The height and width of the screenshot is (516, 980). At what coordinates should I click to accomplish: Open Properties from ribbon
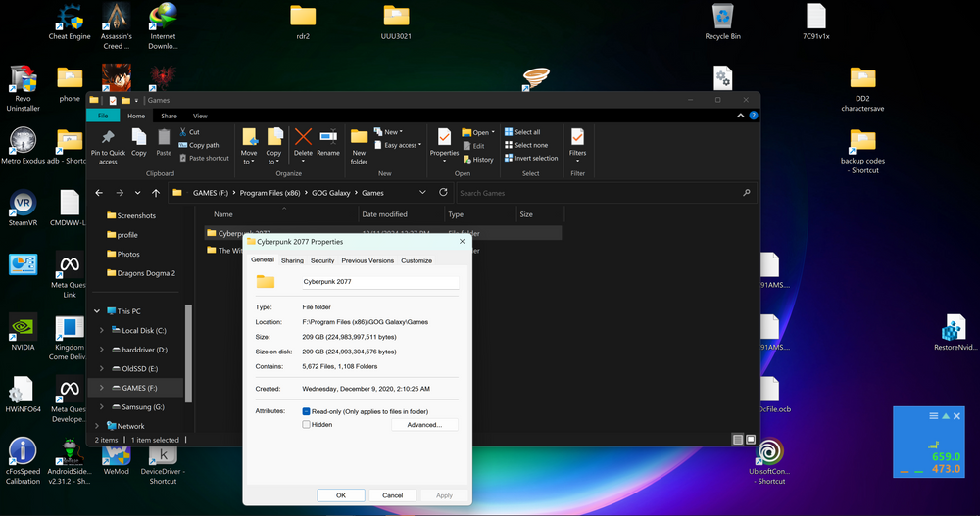point(444,145)
